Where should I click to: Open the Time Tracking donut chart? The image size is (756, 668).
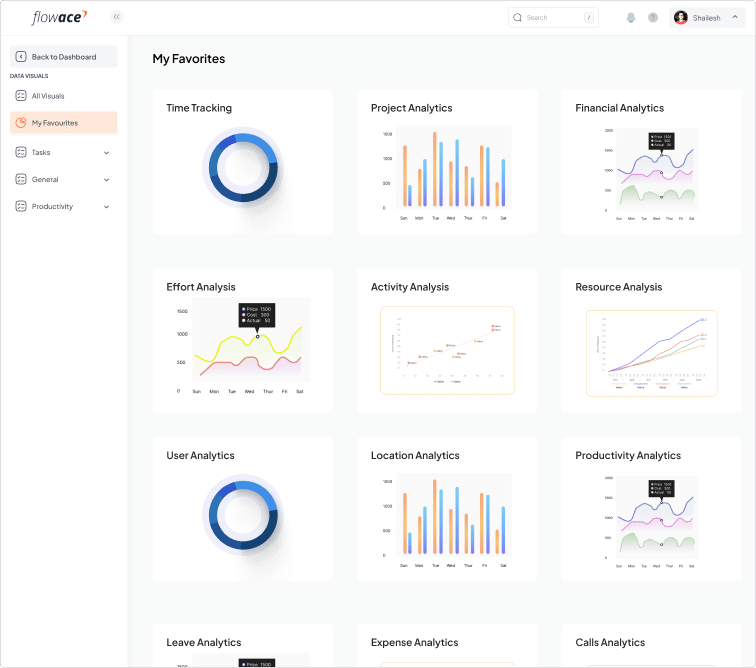pyautogui.click(x=243, y=167)
